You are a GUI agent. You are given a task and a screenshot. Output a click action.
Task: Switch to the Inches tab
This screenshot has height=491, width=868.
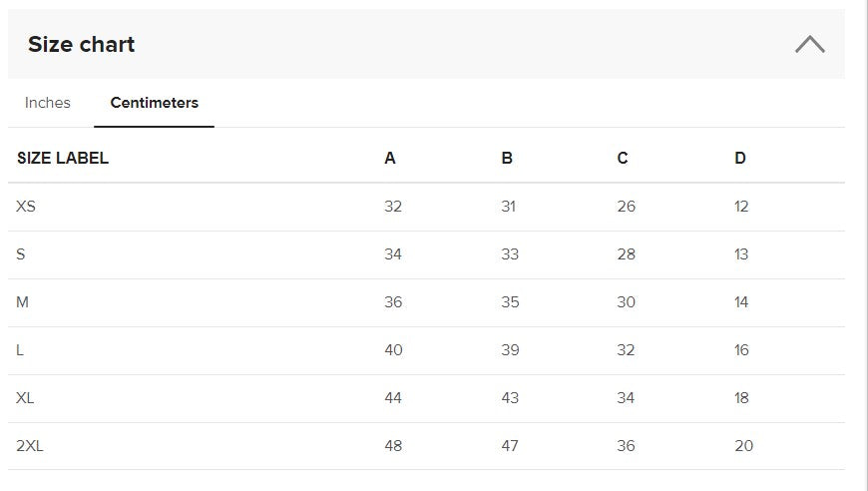point(48,103)
